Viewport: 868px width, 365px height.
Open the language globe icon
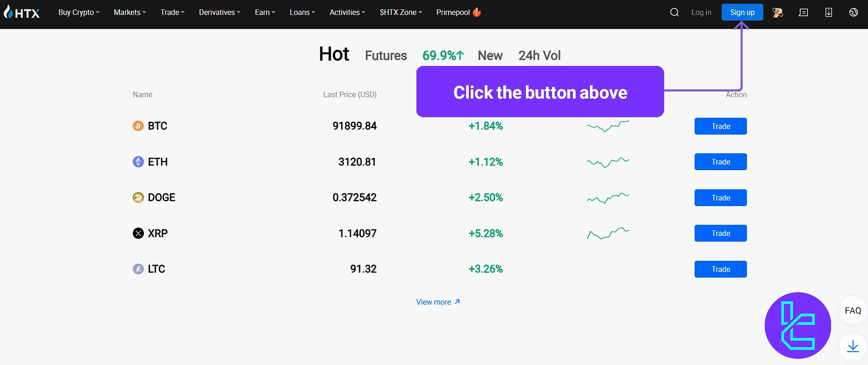854,13
